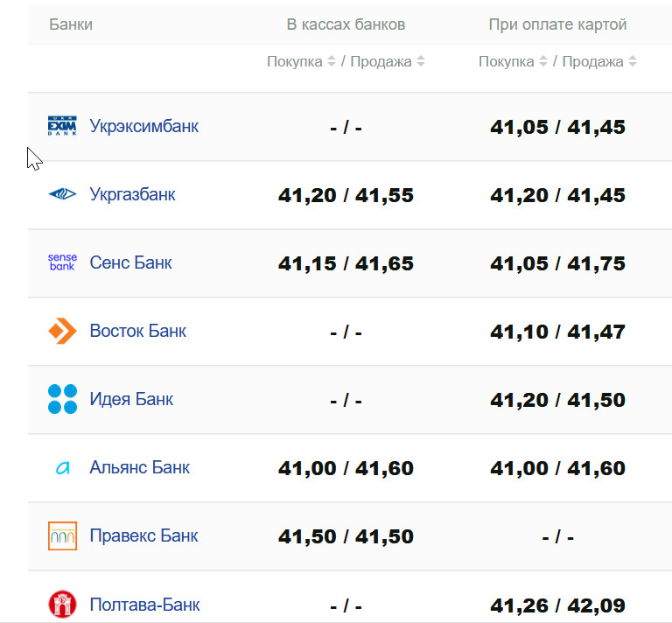
Task: Open the Идея Банк link
Action: tap(131, 399)
